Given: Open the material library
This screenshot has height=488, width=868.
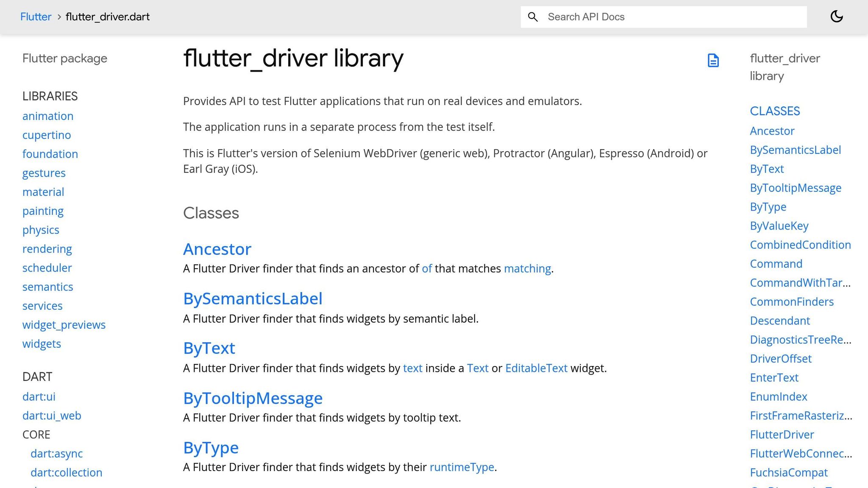Looking at the screenshot, I should click(43, 191).
